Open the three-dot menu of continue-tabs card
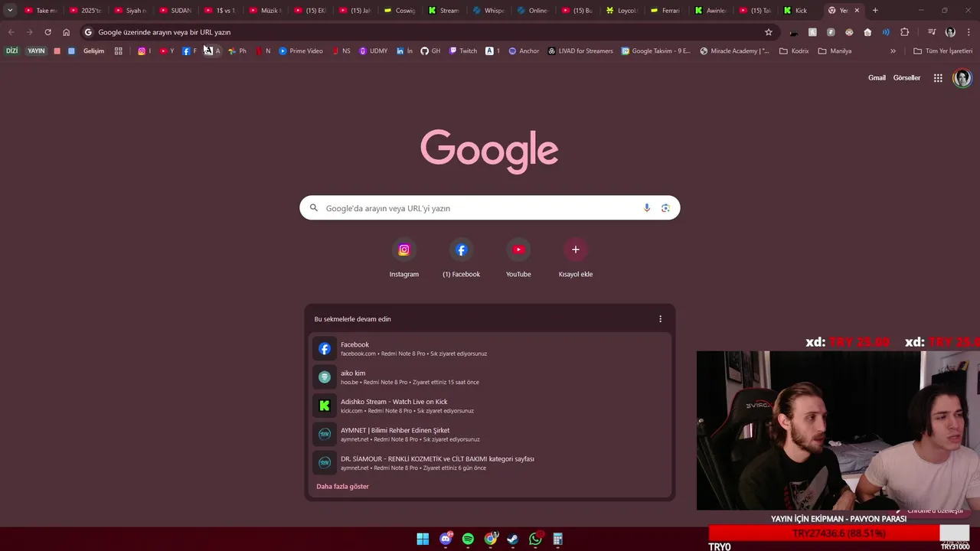Viewport: 980px width, 551px height. pos(660,319)
